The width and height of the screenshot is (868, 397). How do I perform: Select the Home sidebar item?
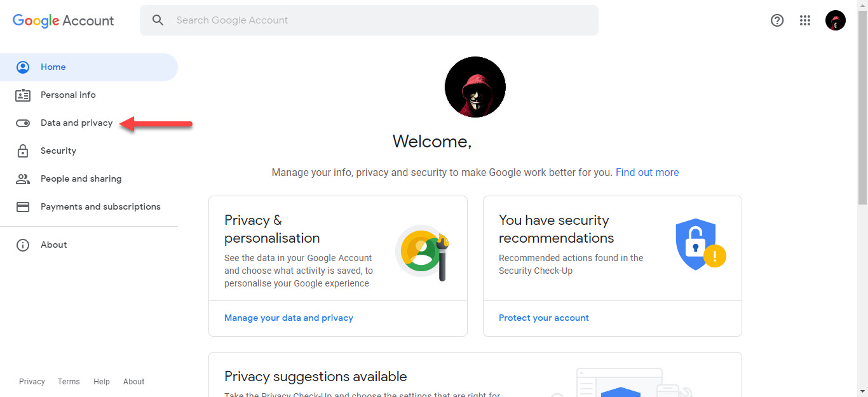point(53,67)
